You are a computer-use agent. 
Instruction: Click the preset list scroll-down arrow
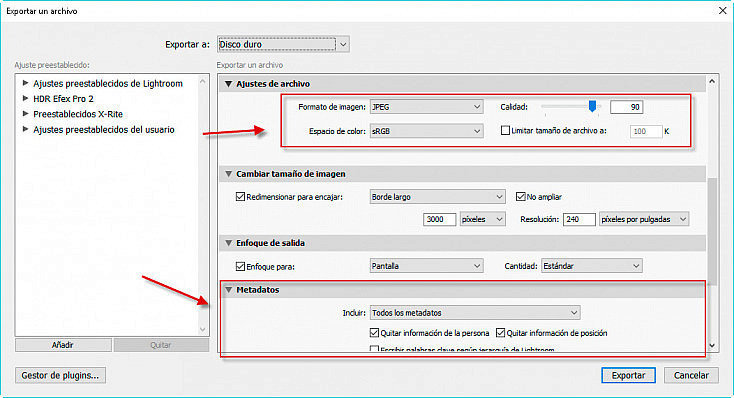click(x=202, y=329)
